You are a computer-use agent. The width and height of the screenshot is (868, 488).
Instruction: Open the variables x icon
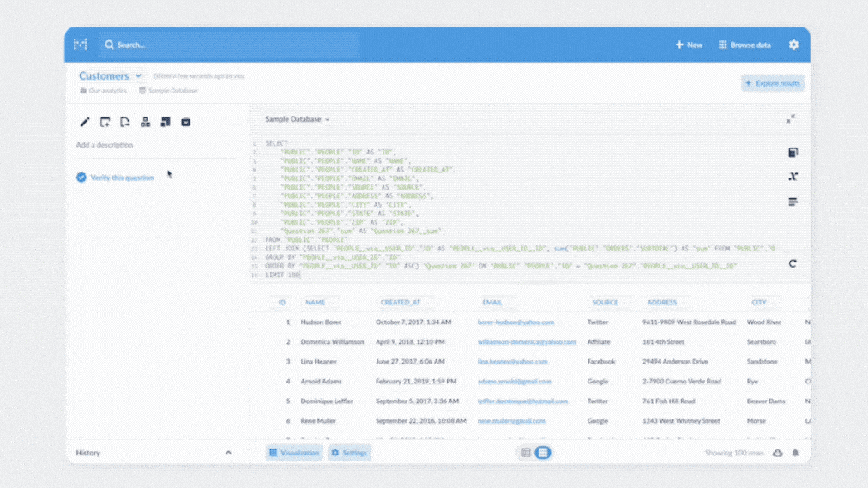click(x=793, y=176)
